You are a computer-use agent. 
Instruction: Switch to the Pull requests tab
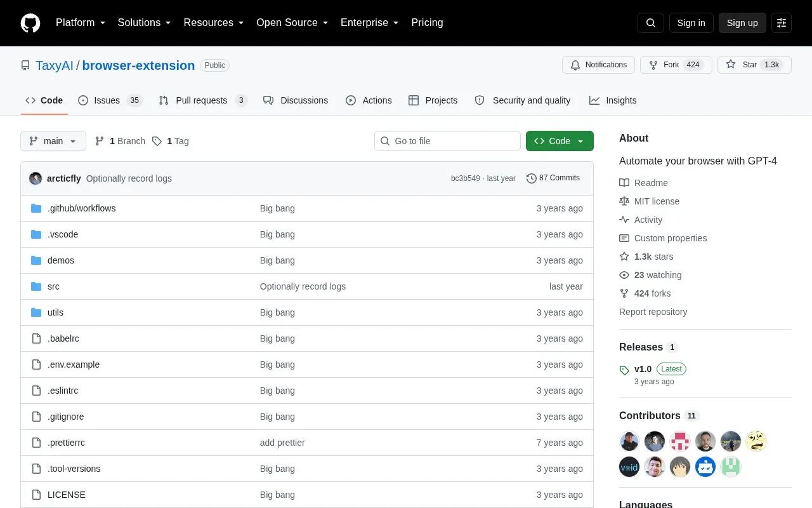tap(203, 100)
